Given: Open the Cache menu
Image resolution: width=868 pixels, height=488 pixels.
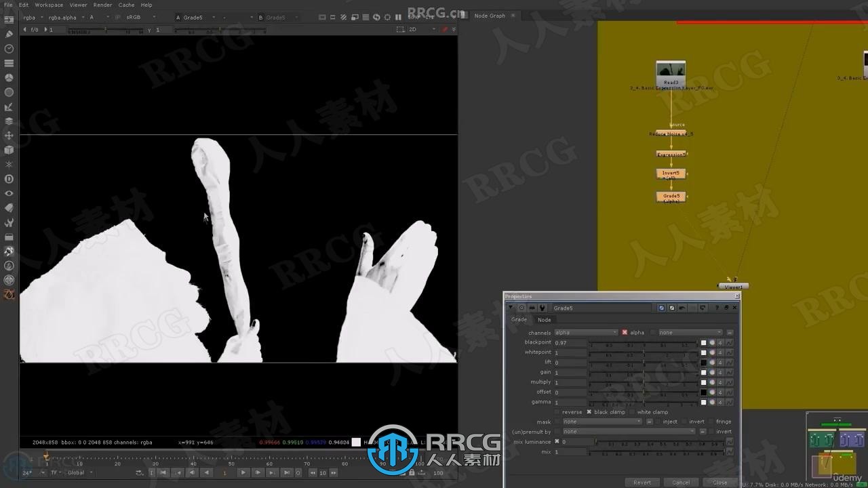Looking at the screenshot, I should (126, 5).
